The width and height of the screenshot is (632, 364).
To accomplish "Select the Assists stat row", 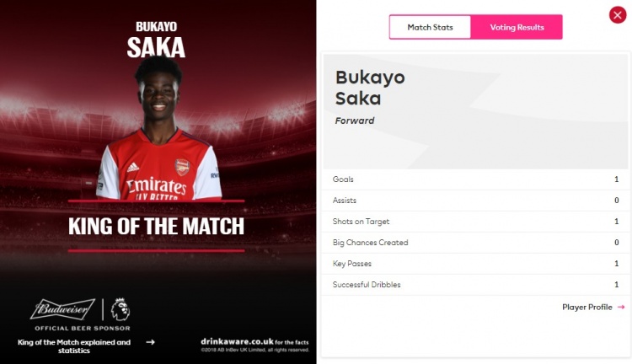I will tap(475, 201).
